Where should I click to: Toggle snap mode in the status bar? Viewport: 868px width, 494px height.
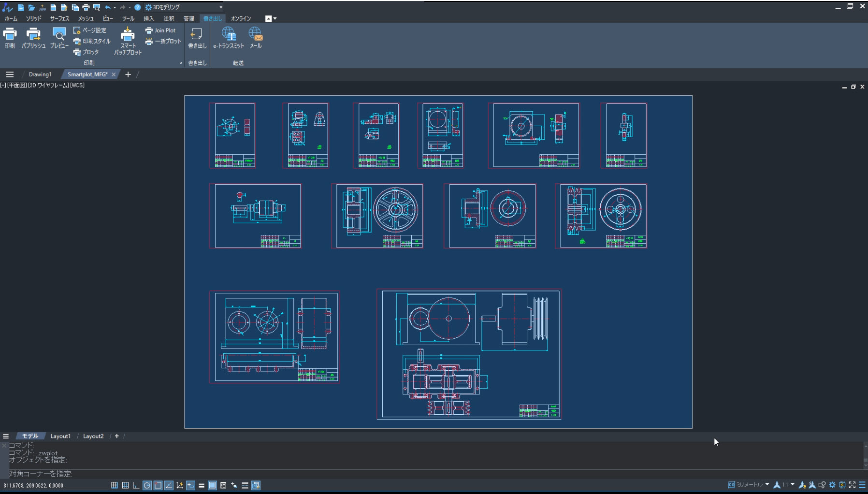point(115,485)
